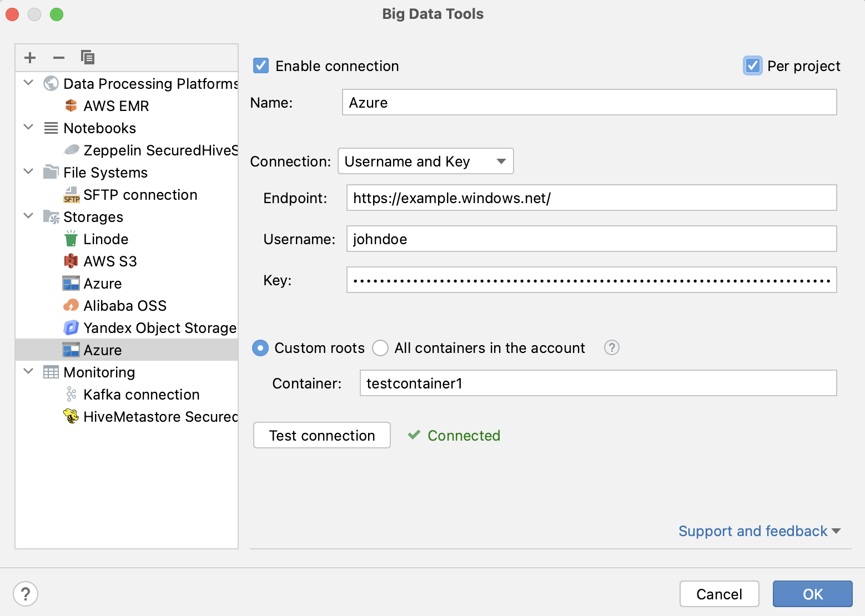Click the remove connection minus icon
This screenshot has width=865, height=616.
pyautogui.click(x=58, y=57)
